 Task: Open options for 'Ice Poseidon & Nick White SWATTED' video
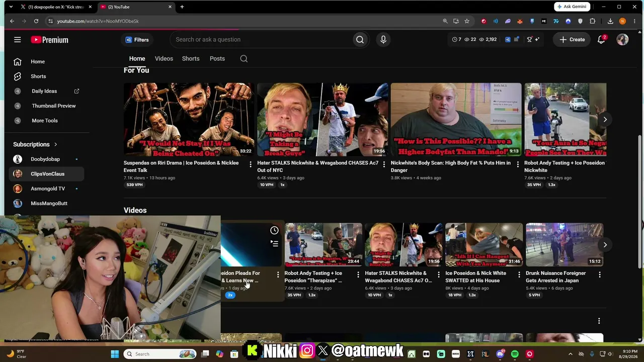click(519, 275)
